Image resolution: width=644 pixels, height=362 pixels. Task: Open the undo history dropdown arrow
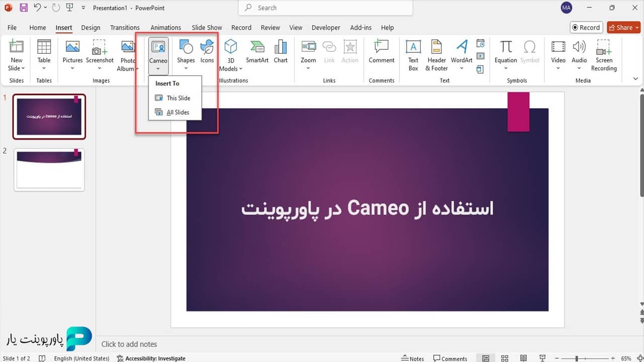(x=45, y=8)
